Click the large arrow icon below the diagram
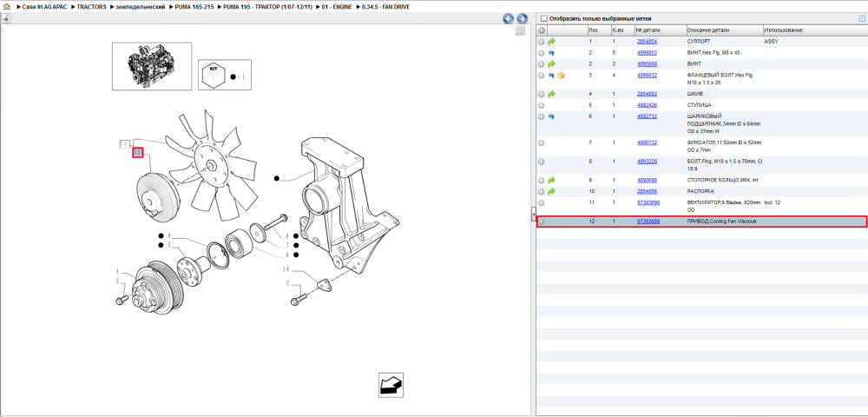The width and height of the screenshot is (868, 417). coord(391,385)
